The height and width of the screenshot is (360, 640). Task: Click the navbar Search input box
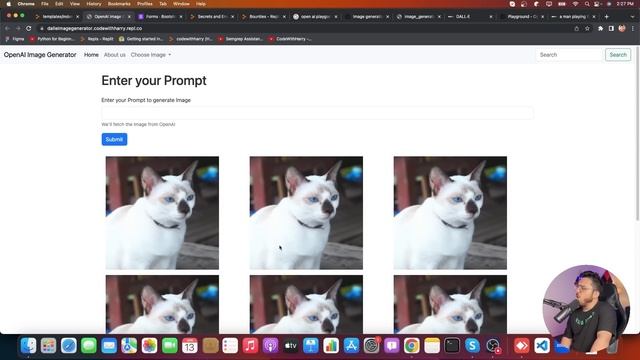click(569, 55)
